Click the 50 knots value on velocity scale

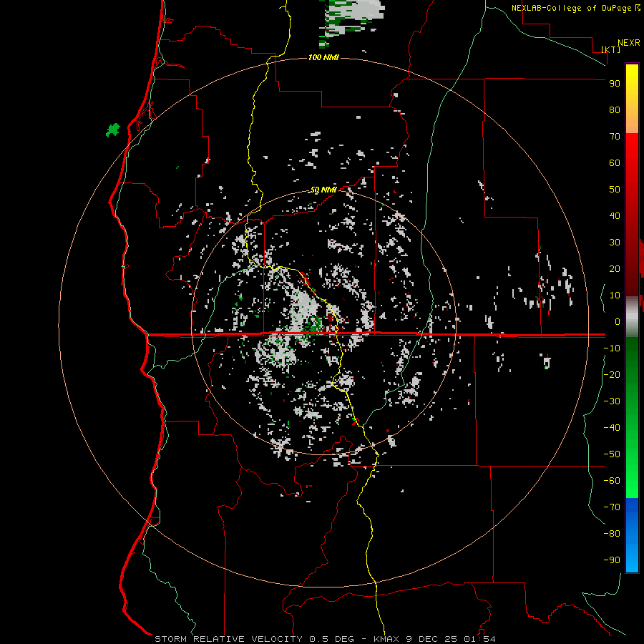615,190
